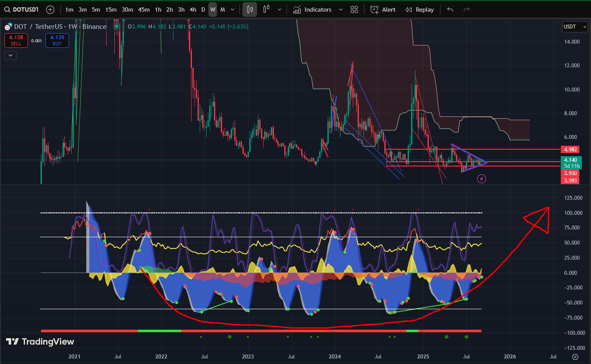Select the candlestick chart type icon
Image resolution: width=591 pixels, height=364 pixels.
[249, 9]
